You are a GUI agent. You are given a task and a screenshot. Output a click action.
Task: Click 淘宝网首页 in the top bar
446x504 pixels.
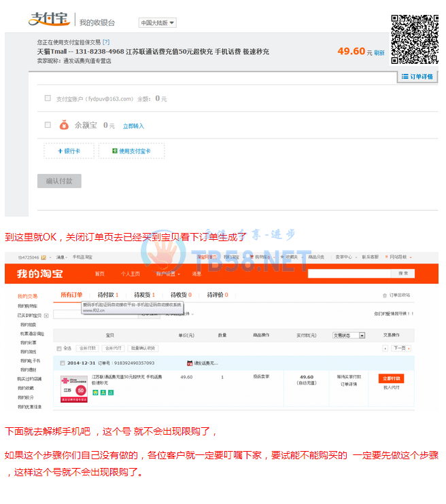point(207,257)
